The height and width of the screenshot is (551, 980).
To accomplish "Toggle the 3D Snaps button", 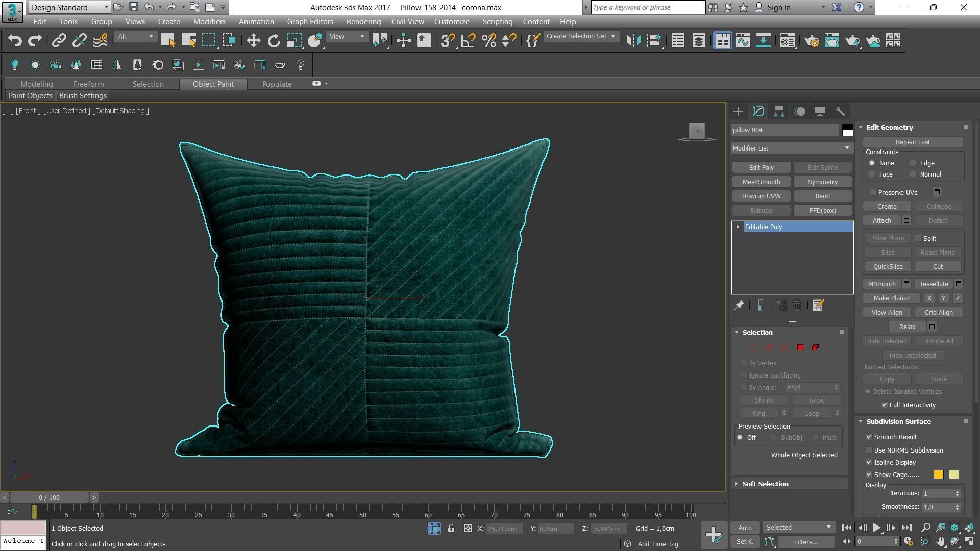I will [x=448, y=41].
